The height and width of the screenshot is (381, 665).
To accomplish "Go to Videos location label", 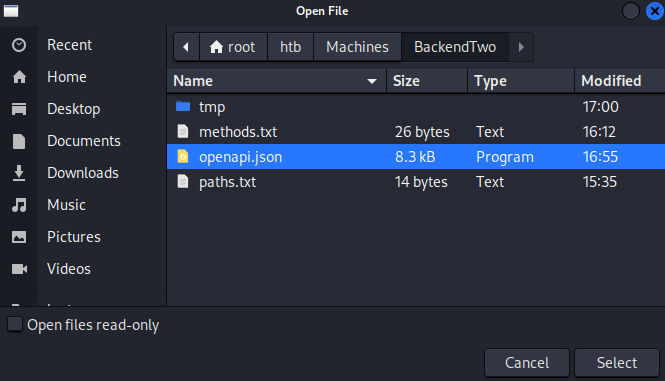I will pyautogui.click(x=69, y=269).
